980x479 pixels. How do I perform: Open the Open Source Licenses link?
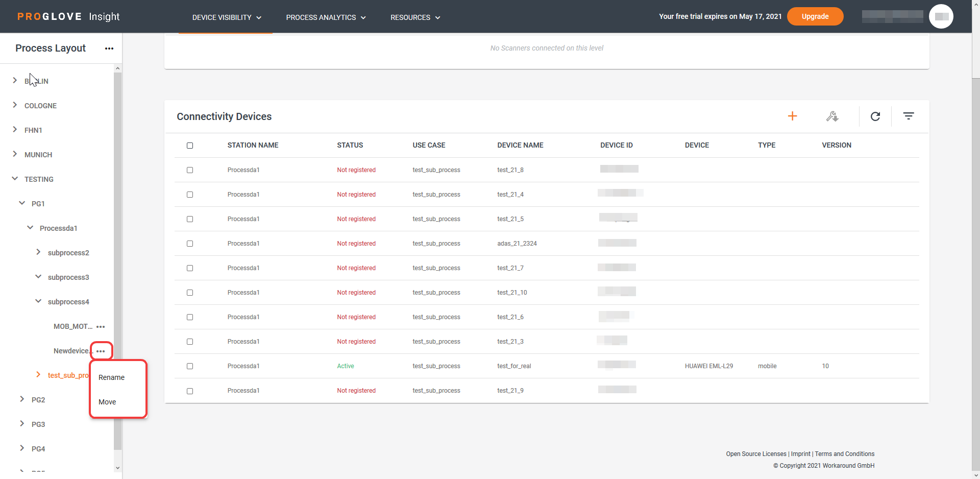pos(756,454)
